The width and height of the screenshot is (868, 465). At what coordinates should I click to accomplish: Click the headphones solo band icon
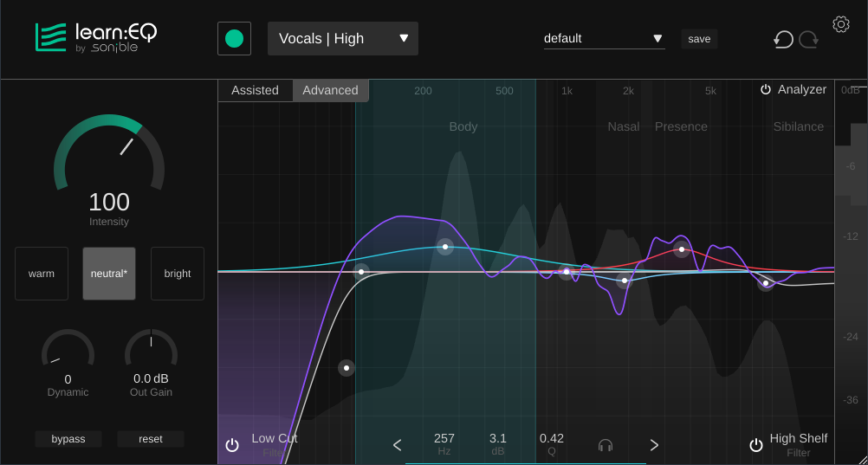[606, 445]
